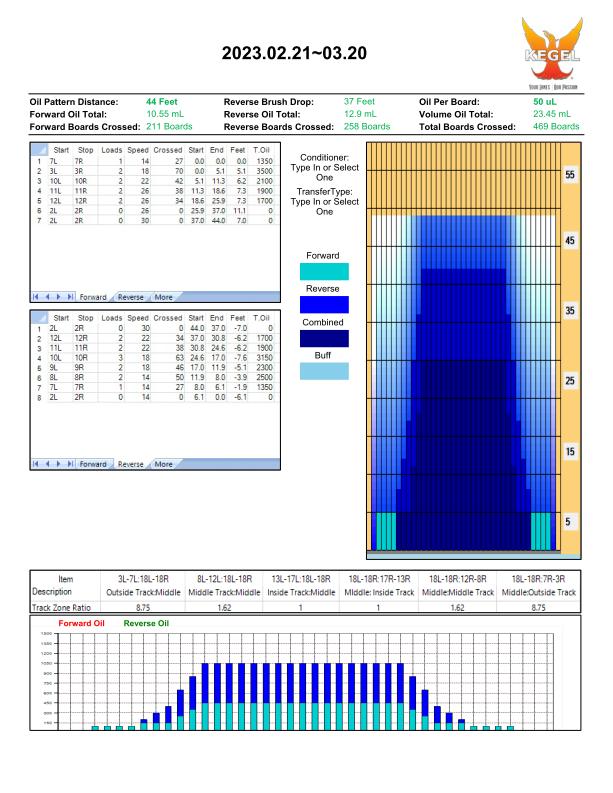Click Start cell '8L' in reverse table
This screenshot has height=793, width=613.
54,377
